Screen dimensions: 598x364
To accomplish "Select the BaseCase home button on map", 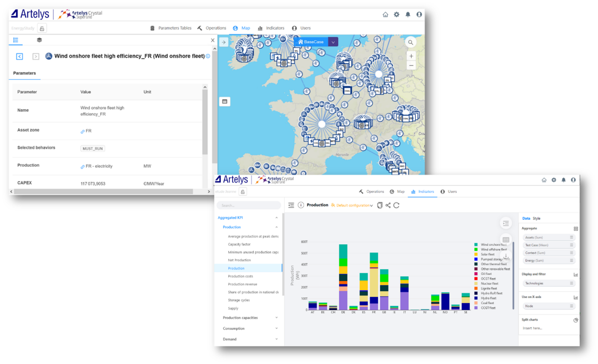I will pyautogui.click(x=311, y=42).
